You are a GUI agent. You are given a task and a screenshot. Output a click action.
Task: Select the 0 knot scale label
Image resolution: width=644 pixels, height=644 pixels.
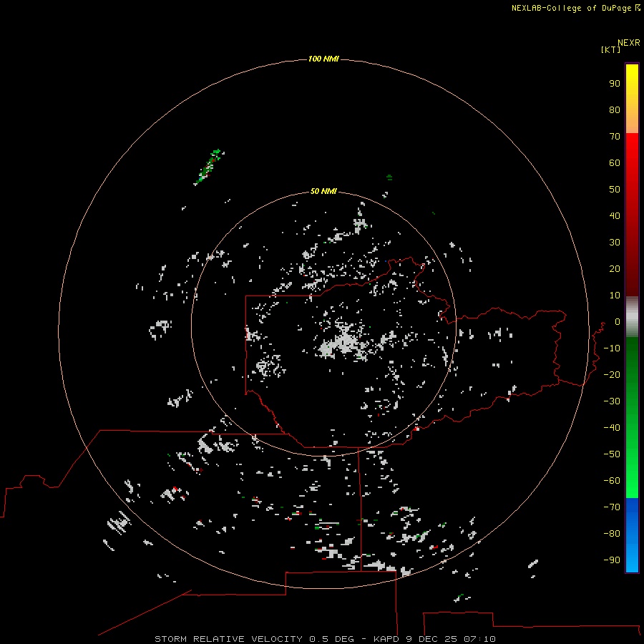tap(617, 321)
